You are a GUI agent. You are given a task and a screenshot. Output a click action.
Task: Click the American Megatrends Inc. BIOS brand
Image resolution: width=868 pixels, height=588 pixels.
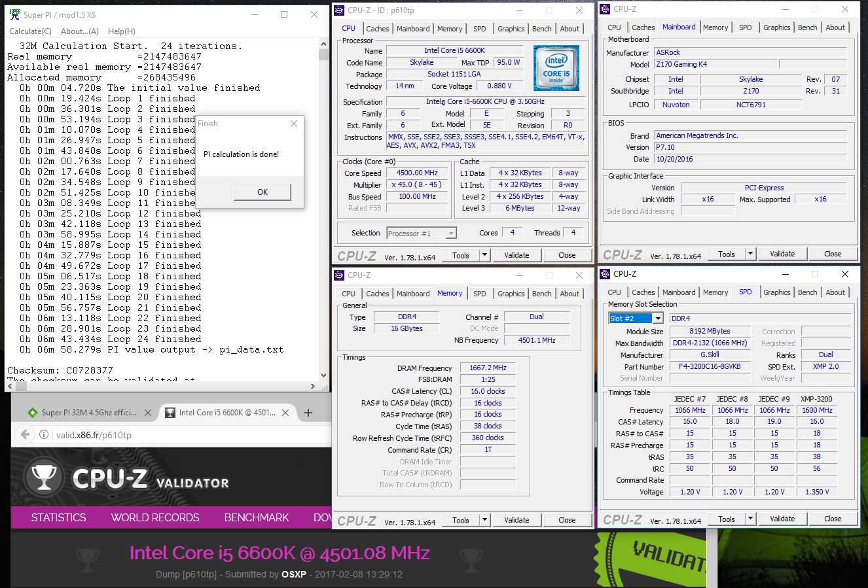tap(750, 135)
